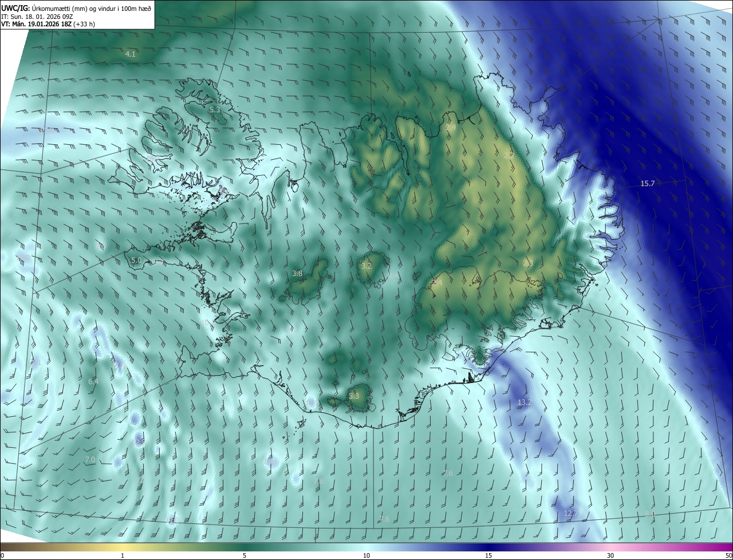Viewport: 733px width, 560px height.
Task: Click the 5.0 value on the Snæfellsnes peninsula
Action: click(136, 260)
